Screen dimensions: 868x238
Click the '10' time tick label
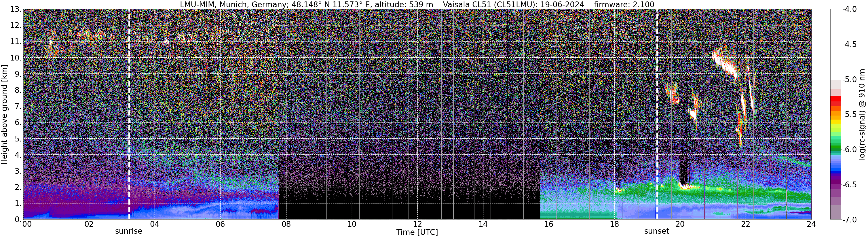pos(352,224)
